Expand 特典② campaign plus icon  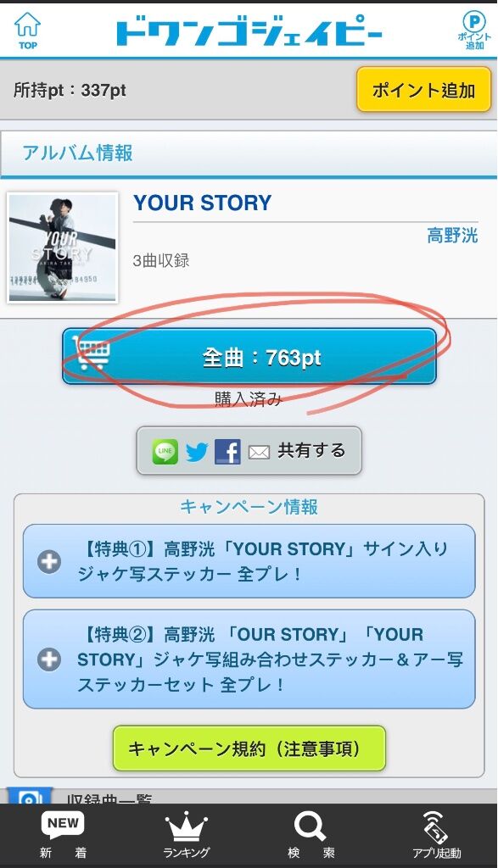48,659
